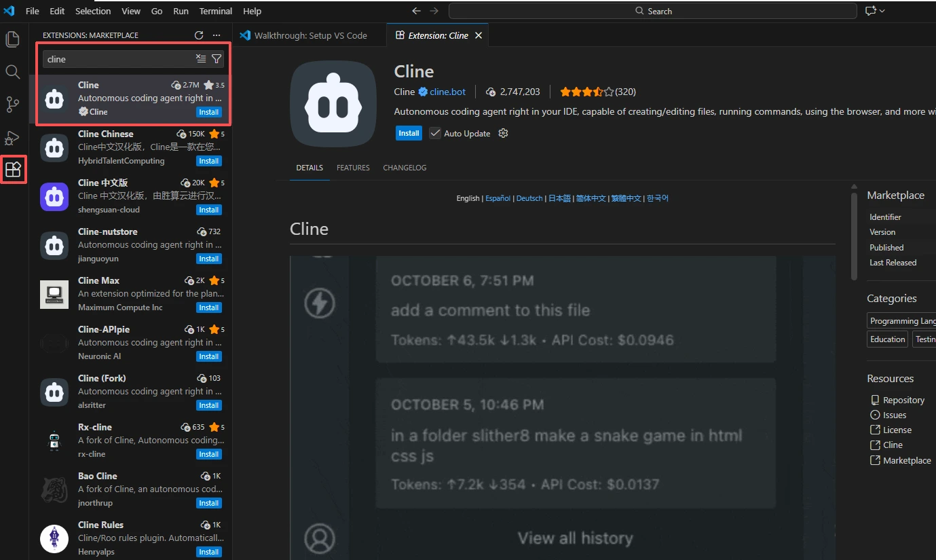The image size is (936, 560).
Task: Open the Cline extension settings gear
Action: pos(503,134)
